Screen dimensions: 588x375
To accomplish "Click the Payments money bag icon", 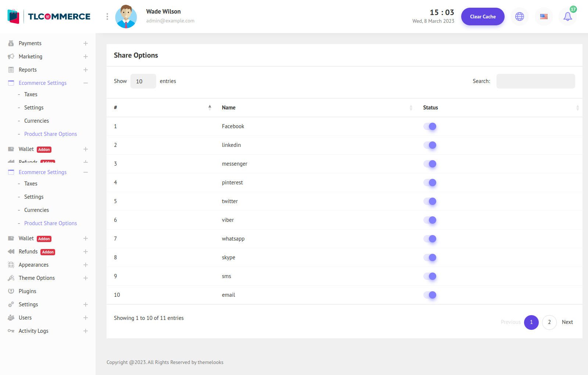I will tap(11, 43).
